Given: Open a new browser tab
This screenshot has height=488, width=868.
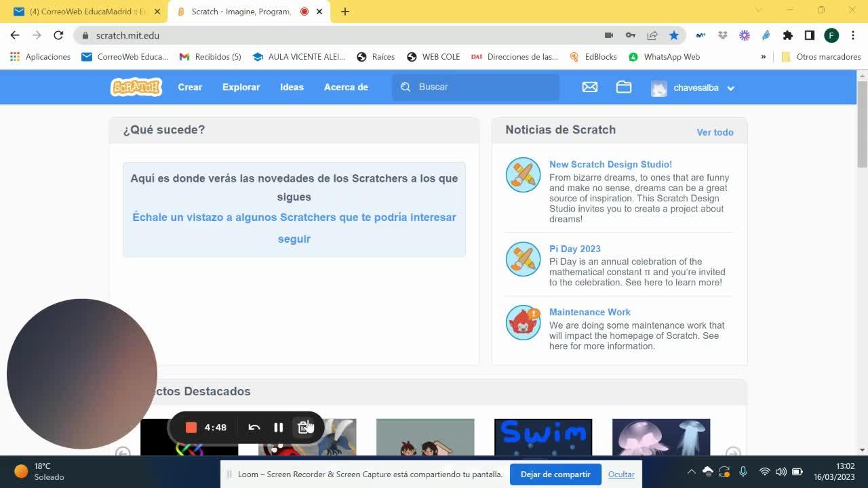Looking at the screenshot, I should click(x=345, y=12).
